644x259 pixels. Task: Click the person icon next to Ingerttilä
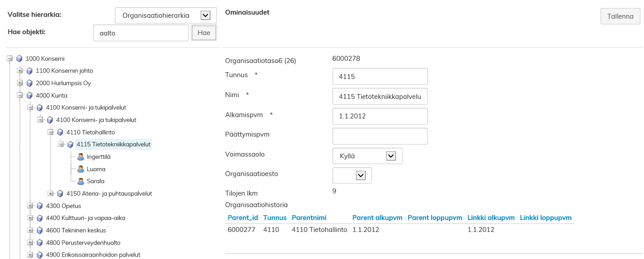tap(81, 157)
